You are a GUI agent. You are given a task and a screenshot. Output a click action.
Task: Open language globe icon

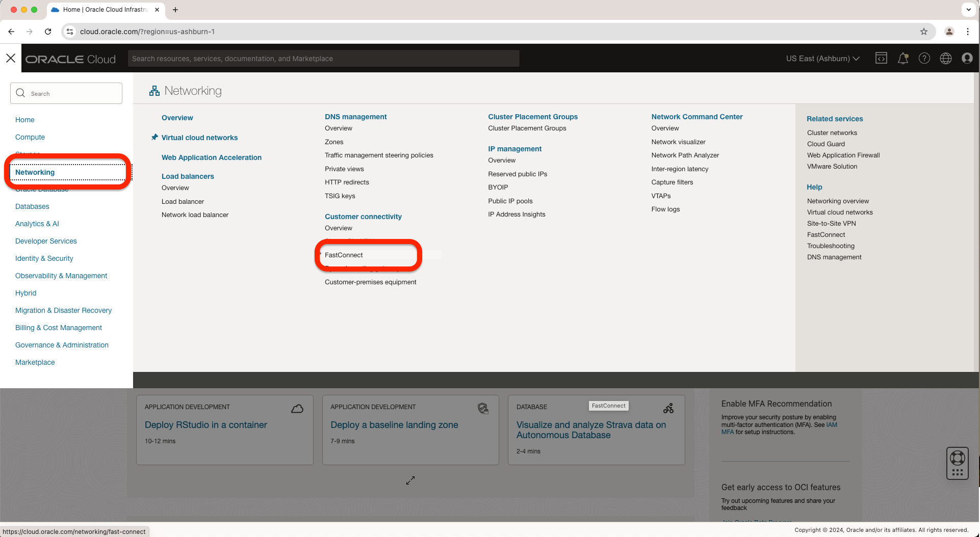point(945,58)
